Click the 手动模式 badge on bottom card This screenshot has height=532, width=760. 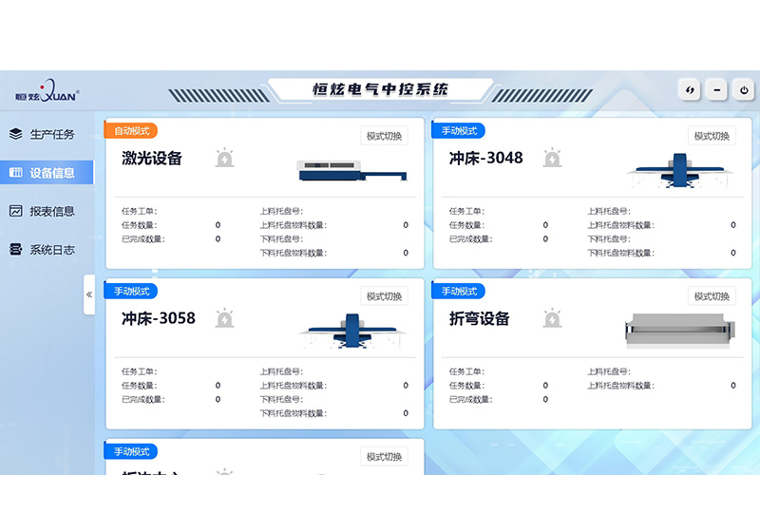(131, 451)
